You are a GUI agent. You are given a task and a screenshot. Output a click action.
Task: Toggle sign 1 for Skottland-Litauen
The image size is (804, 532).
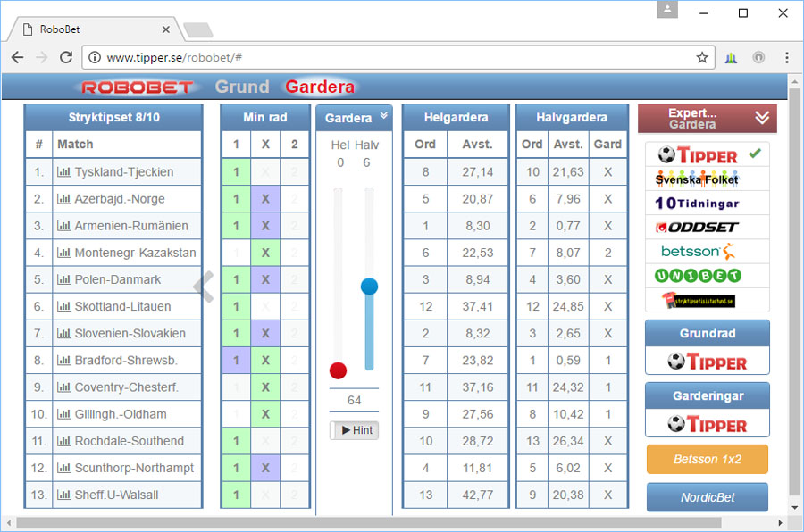236,306
